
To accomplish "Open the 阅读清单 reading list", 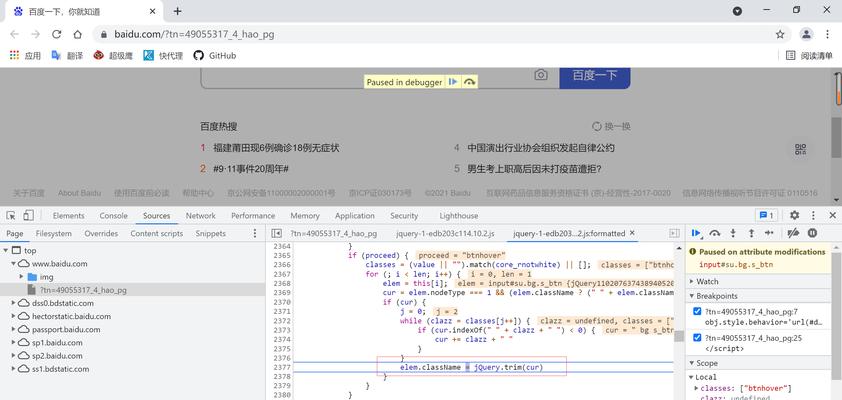I will [x=809, y=55].
